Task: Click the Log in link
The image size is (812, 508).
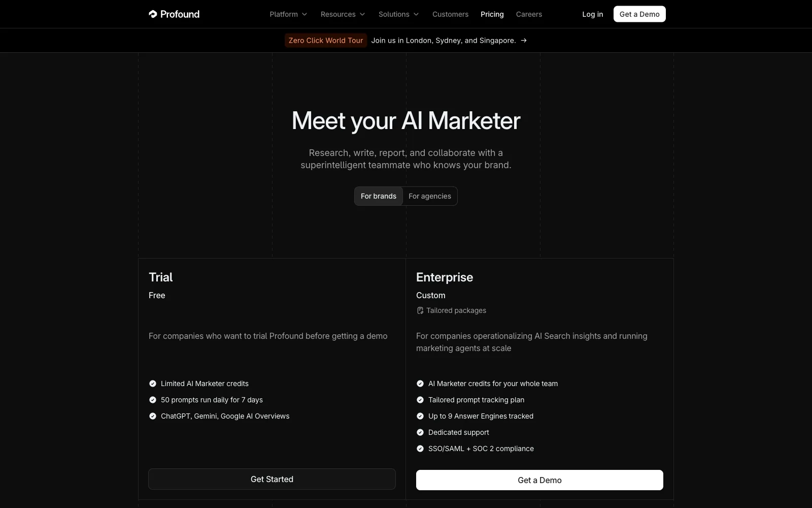Action: [x=592, y=14]
